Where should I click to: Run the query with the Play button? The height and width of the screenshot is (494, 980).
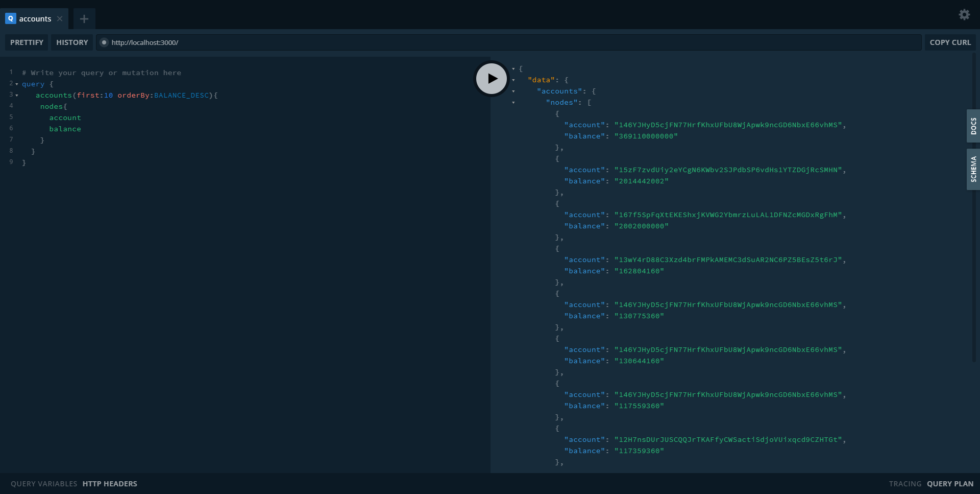pos(491,78)
